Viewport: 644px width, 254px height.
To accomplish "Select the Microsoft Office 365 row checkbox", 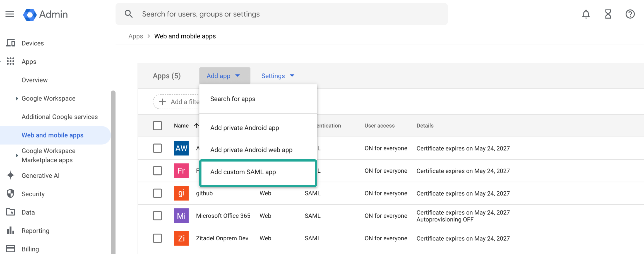I will (x=157, y=216).
